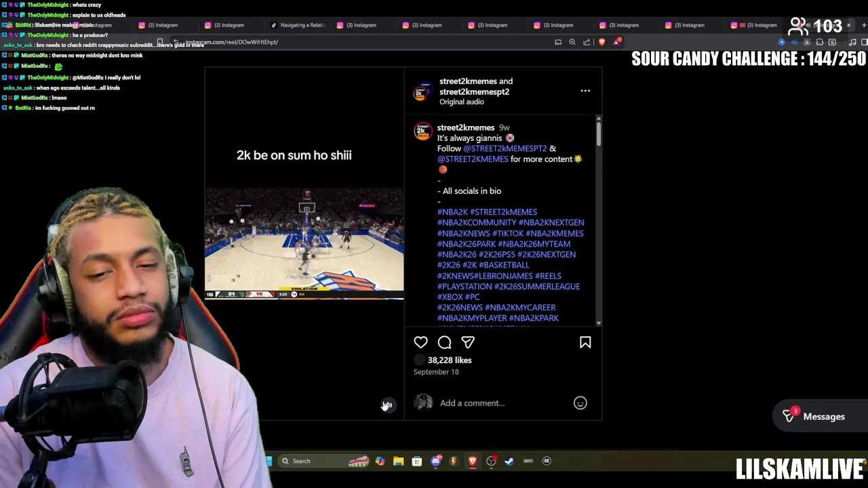Click the Brave Shields lion icon
Screen dimensions: 868x488
pyautogui.click(x=601, y=42)
